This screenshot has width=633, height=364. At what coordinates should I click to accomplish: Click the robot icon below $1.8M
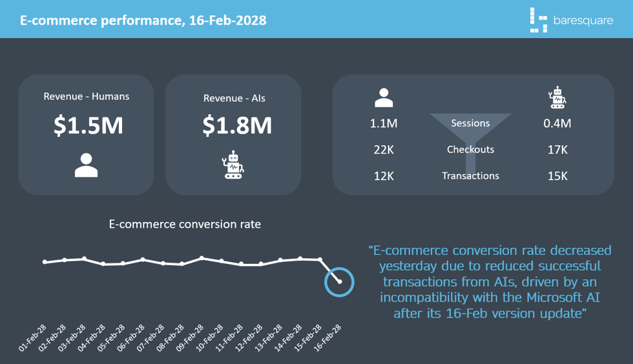click(x=233, y=165)
